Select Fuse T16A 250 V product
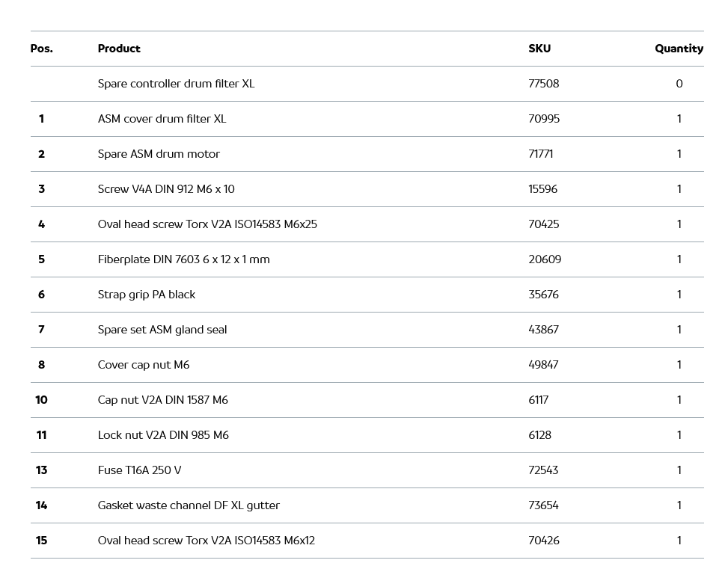 click(x=139, y=470)
